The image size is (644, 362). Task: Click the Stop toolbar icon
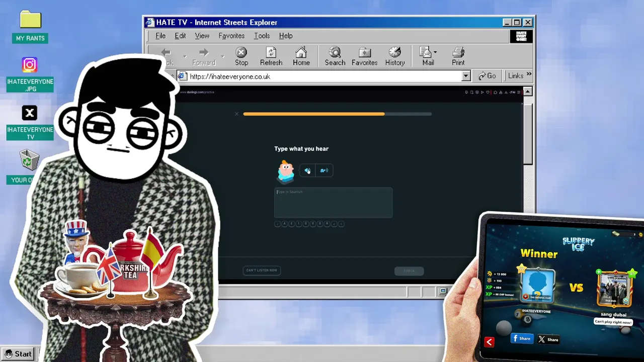click(x=242, y=52)
